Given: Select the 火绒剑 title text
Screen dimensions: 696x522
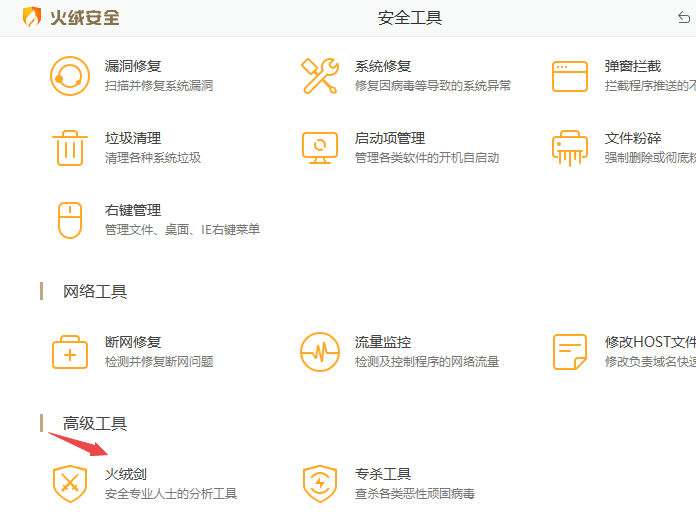Looking at the screenshot, I should (x=126, y=475).
